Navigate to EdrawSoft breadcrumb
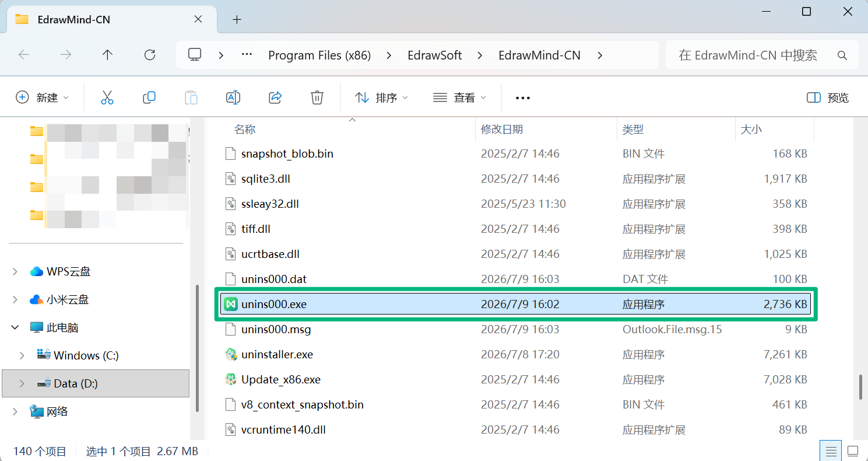The width and height of the screenshot is (868, 461). 434,55
